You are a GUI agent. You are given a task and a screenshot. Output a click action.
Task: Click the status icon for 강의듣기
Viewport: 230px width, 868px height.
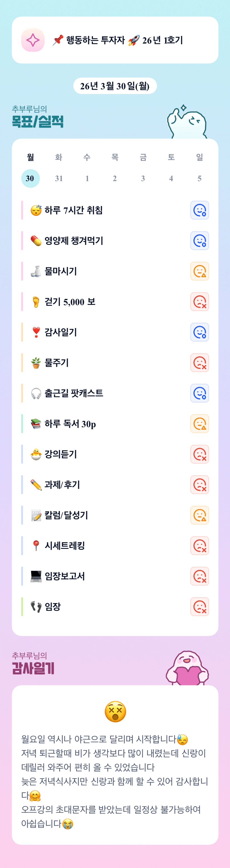point(199,454)
